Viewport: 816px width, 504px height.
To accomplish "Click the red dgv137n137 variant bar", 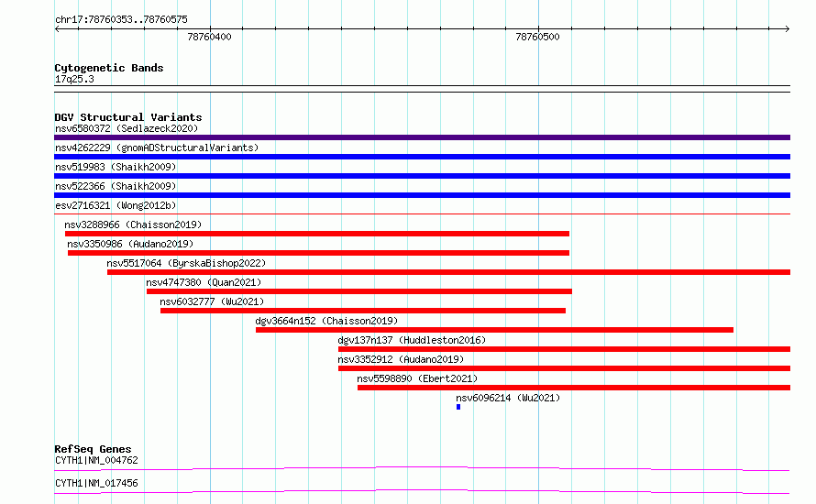I will tap(564, 349).
